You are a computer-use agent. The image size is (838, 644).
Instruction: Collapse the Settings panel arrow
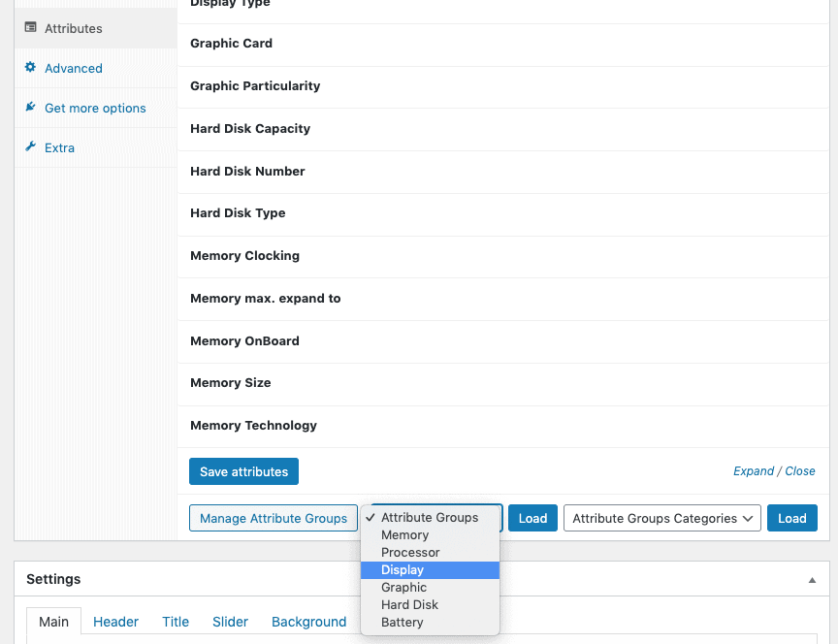[x=812, y=580]
